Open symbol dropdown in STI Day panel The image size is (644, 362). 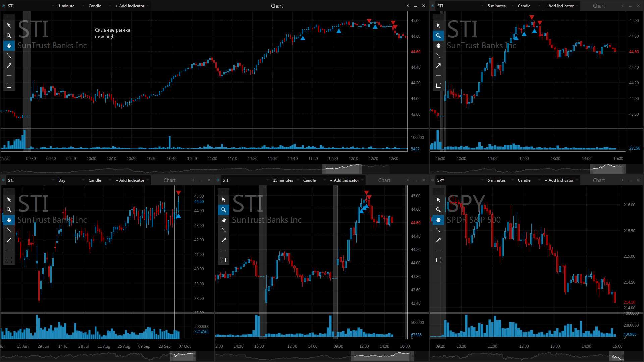tap(31, 180)
